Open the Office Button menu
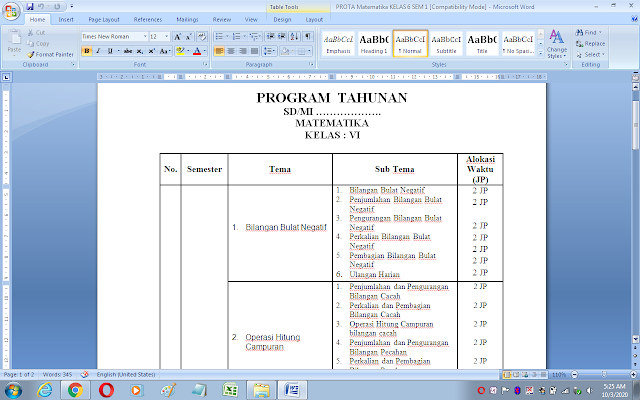 pyautogui.click(x=11, y=11)
